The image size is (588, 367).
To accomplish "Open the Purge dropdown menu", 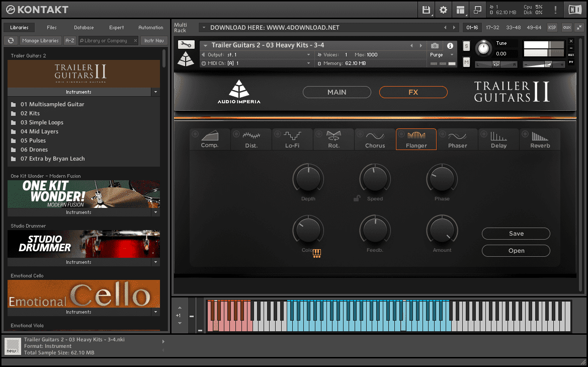I will coord(442,55).
